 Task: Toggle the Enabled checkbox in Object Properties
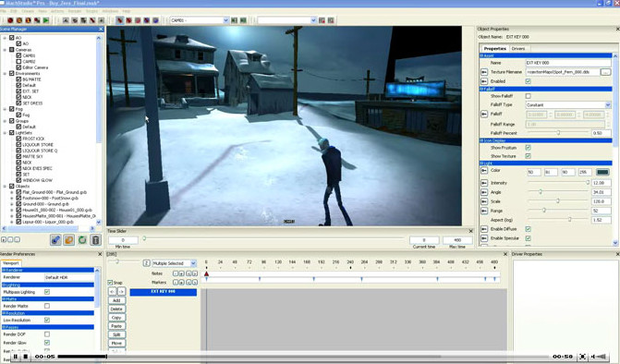pos(528,81)
